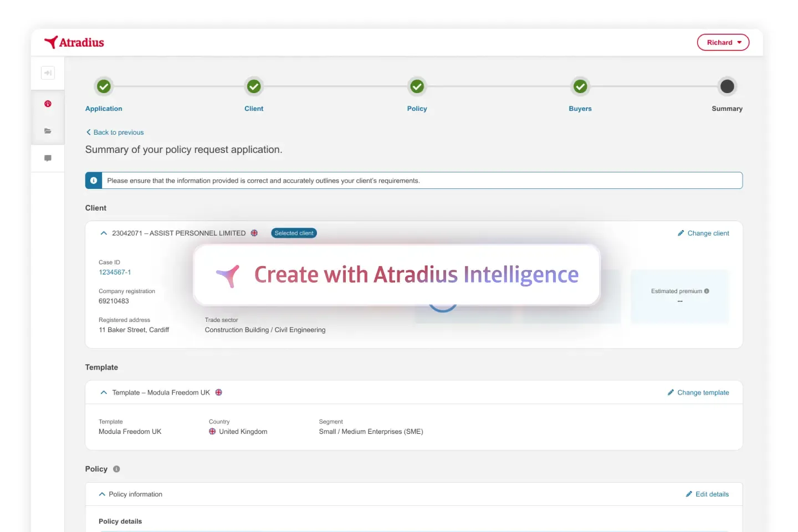Collapse the ASSIST PERSONNEL LIMITED client card
This screenshot has width=798, height=532.
tap(104, 233)
